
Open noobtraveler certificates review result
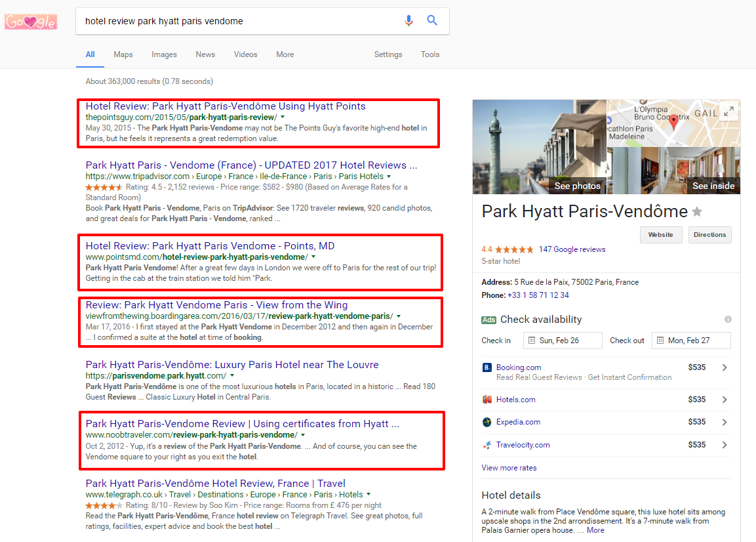point(243,425)
